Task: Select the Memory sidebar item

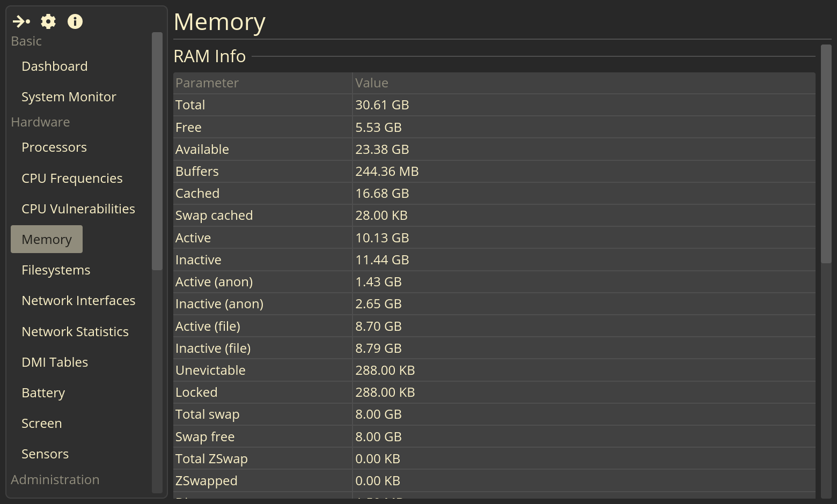Action: click(x=47, y=240)
